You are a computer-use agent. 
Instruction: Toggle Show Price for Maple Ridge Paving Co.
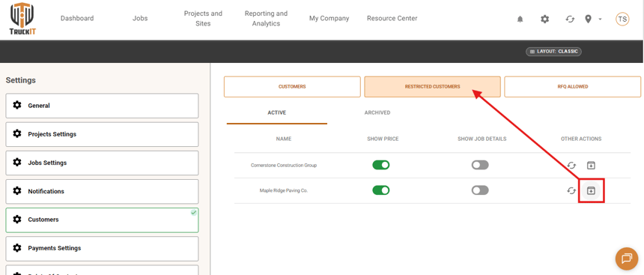pyautogui.click(x=380, y=190)
